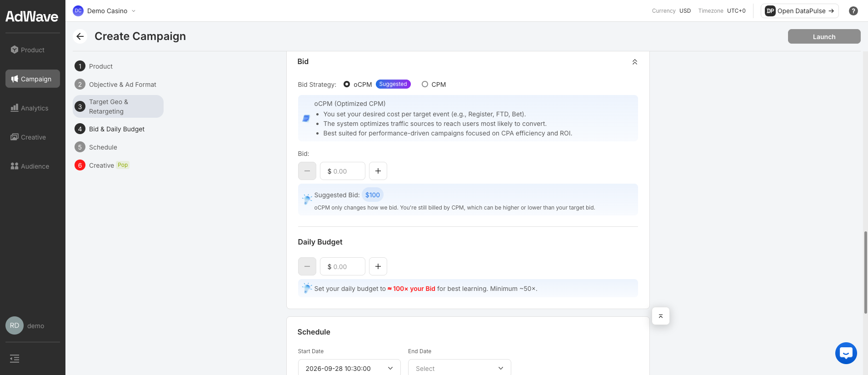The image size is (868, 375).
Task: Click the Daily Budget amount input field
Action: [x=343, y=266]
